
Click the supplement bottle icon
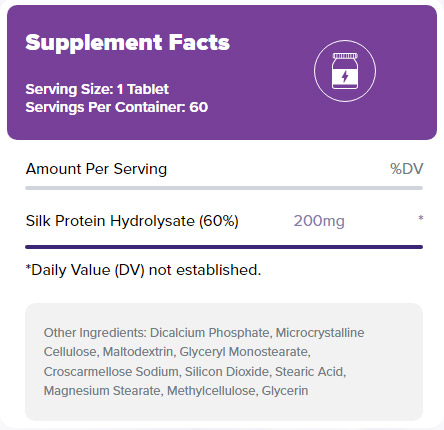pos(345,71)
